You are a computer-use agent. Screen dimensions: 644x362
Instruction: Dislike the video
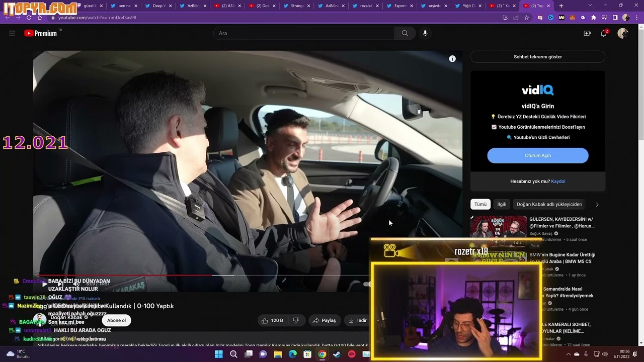[x=296, y=320]
